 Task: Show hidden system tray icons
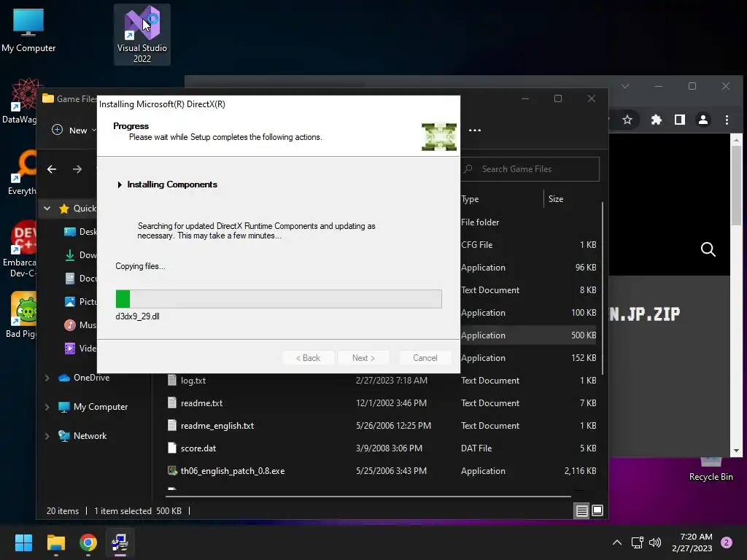pyautogui.click(x=616, y=542)
